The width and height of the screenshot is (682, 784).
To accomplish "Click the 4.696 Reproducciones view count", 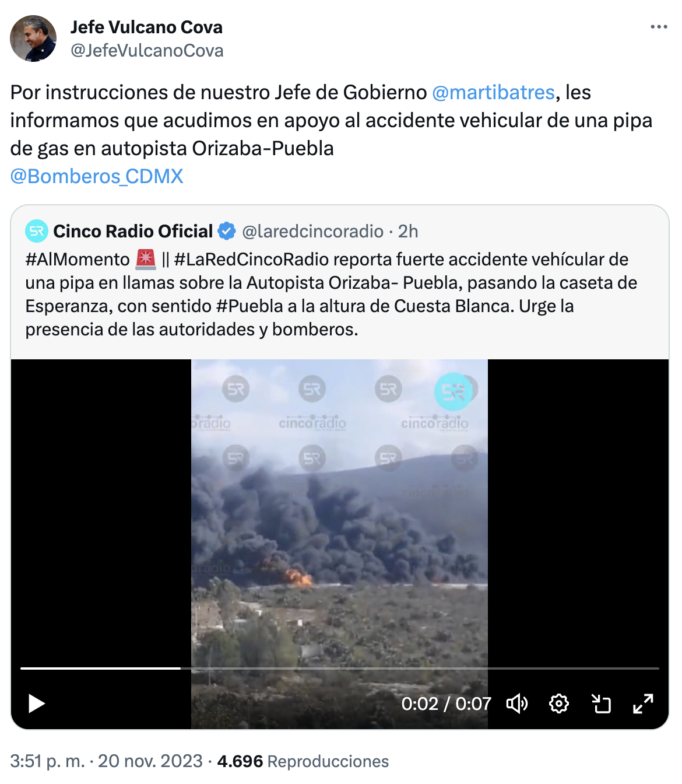I will [x=303, y=761].
